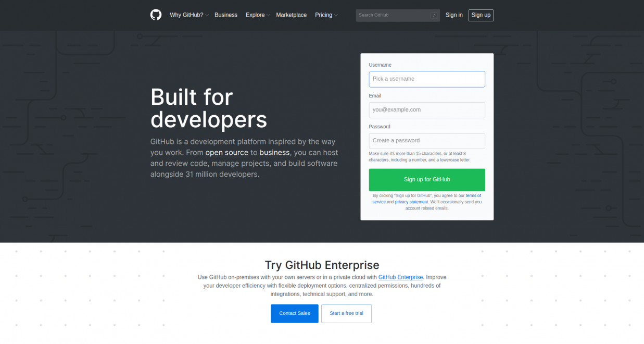
Task: Focus the Search GitHub field
Action: coord(398,15)
